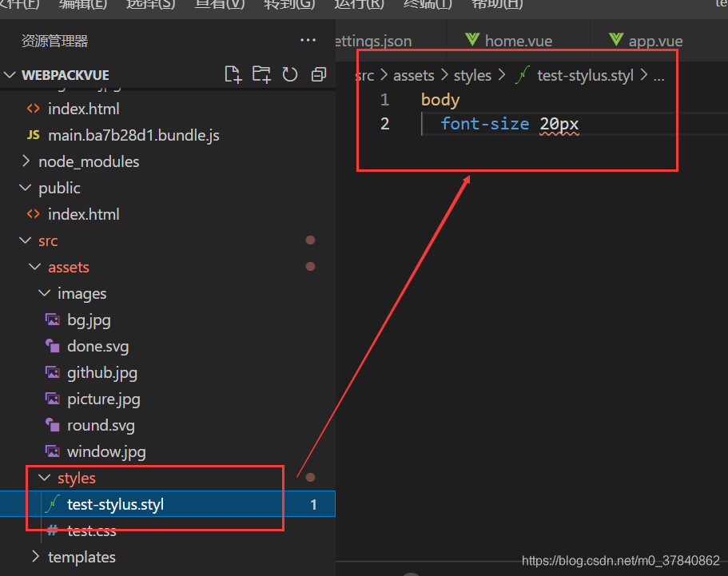Image resolution: width=728 pixels, height=576 pixels.
Task: Click the SVG icon beside round.svg
Action: pos(53,425)
